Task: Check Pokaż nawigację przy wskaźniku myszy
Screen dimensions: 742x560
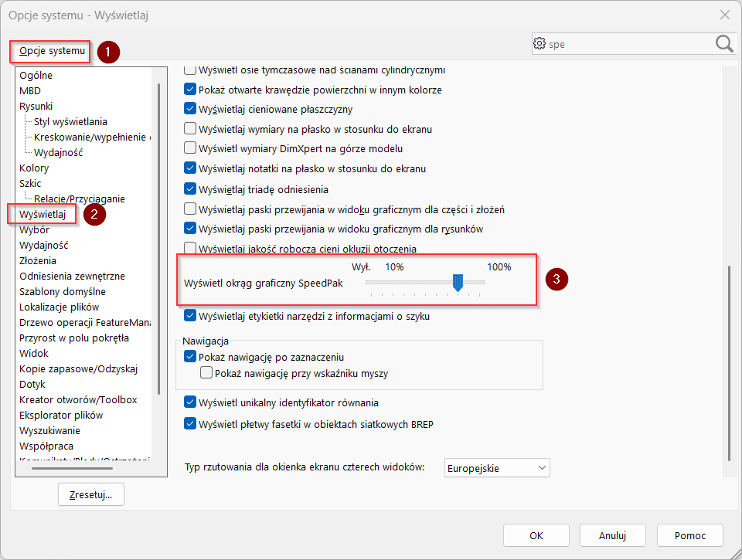Action: pos(206,374)
